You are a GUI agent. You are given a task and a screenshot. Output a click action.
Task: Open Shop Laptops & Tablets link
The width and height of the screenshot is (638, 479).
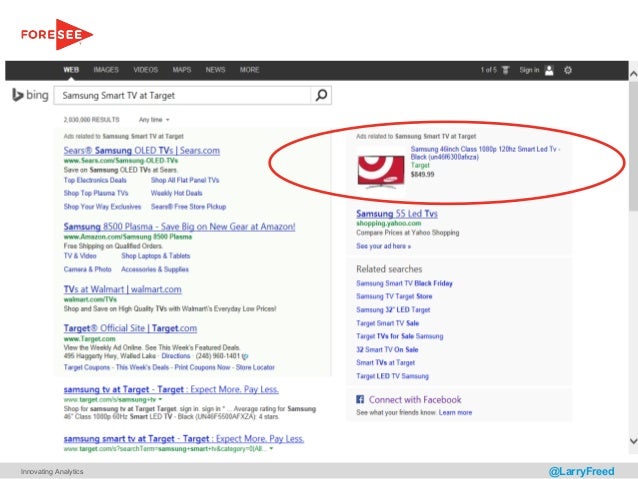click(x=155, y=256)
